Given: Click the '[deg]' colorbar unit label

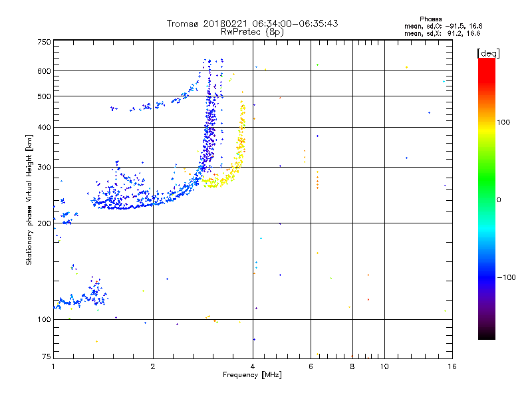Looking at the screenshot, I should coord(488,53).
